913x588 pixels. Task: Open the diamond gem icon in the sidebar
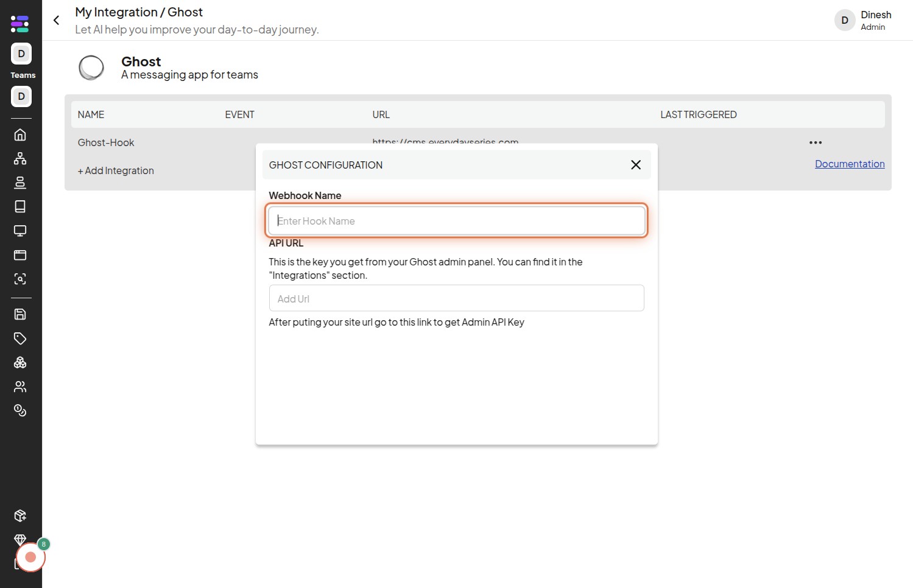20,539
